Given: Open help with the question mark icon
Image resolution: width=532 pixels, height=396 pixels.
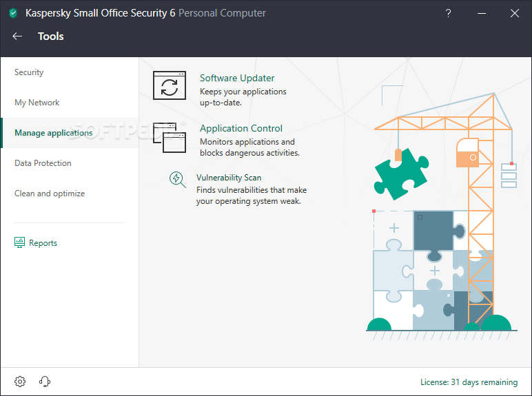Looking at the screenshot, I should 448,13.
